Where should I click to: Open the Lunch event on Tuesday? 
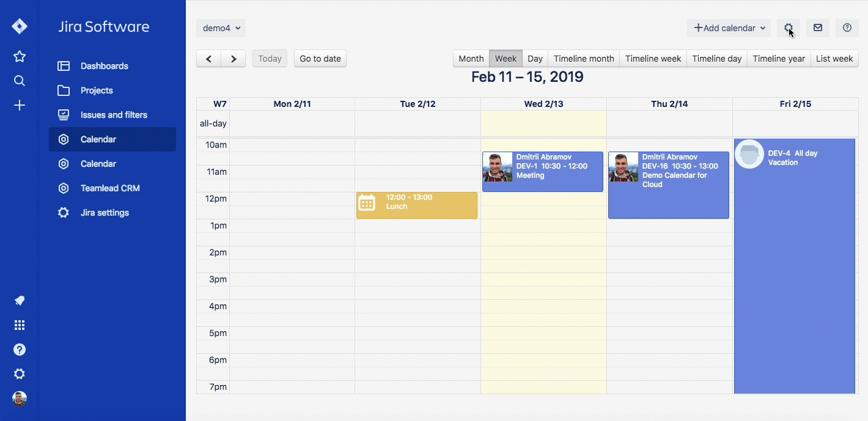click(x=417, y=205)
